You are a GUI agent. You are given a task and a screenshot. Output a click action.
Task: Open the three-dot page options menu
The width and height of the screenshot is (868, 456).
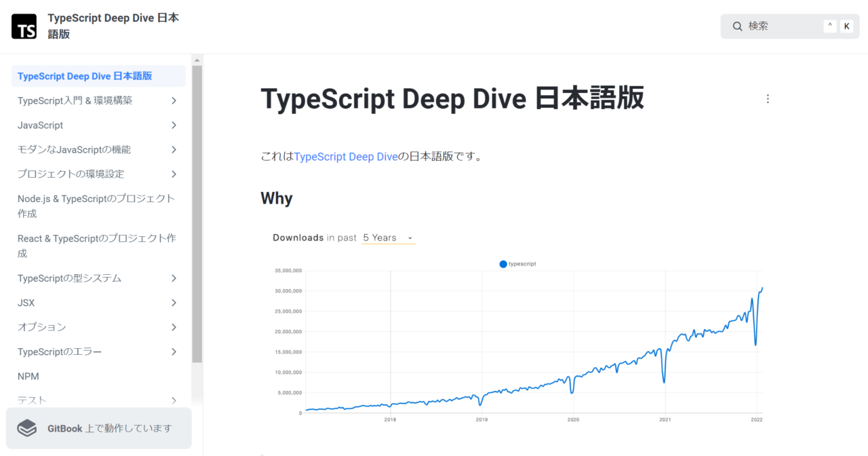click(768, 99)
